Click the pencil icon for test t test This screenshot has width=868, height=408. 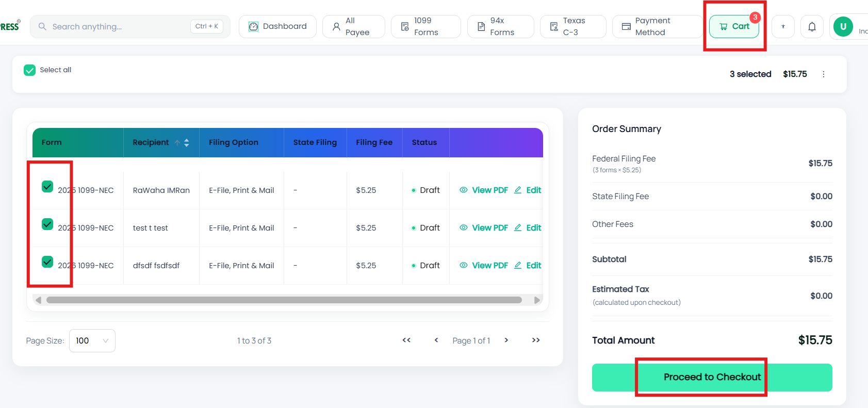click(x=518, y=227)
